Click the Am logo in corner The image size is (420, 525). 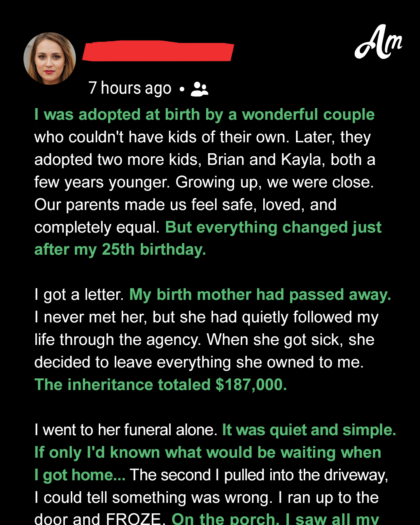point(378,43)
